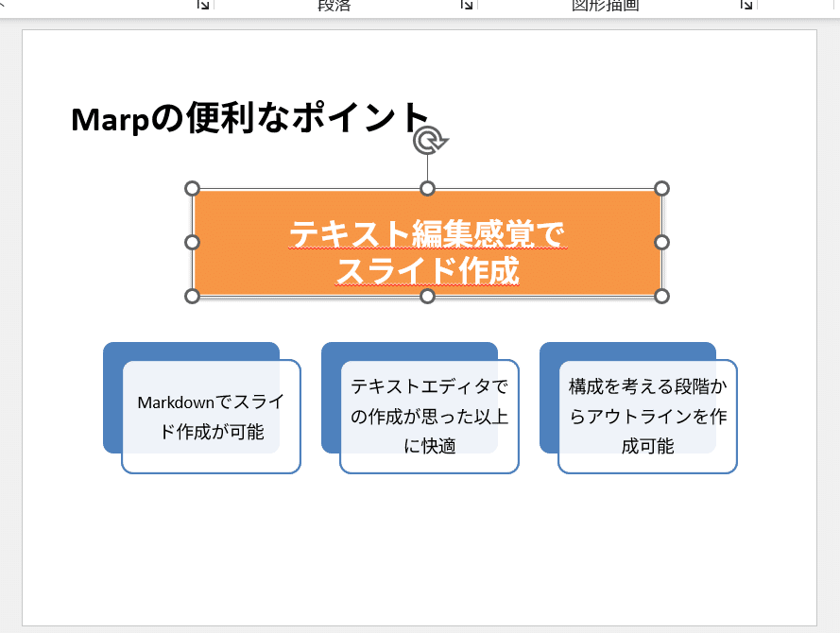Image resolution: width=840 pixels, height=633 pixels.
Task: Click the top-left resize handle of the orange box
Action: [x=193, y=189]
